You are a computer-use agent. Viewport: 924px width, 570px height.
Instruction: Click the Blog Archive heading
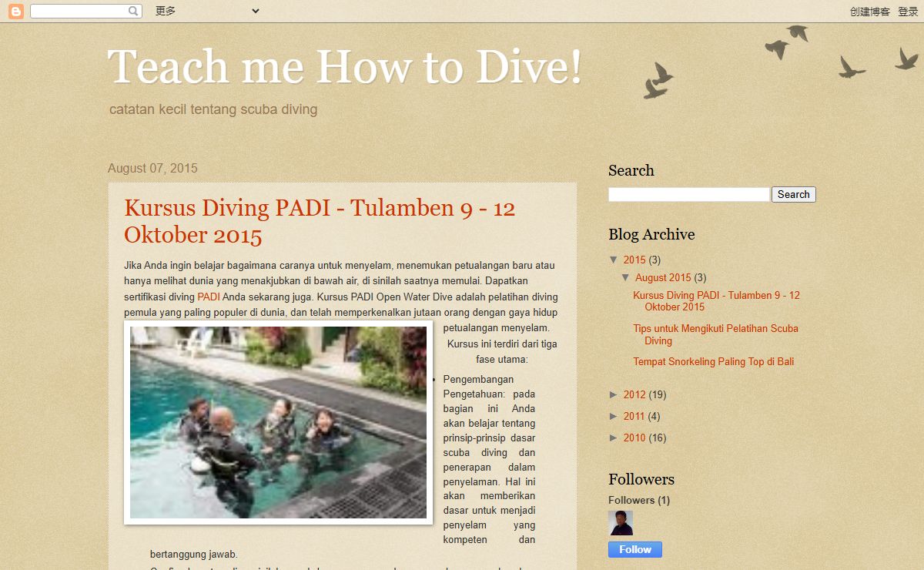[x=651, y=234]
